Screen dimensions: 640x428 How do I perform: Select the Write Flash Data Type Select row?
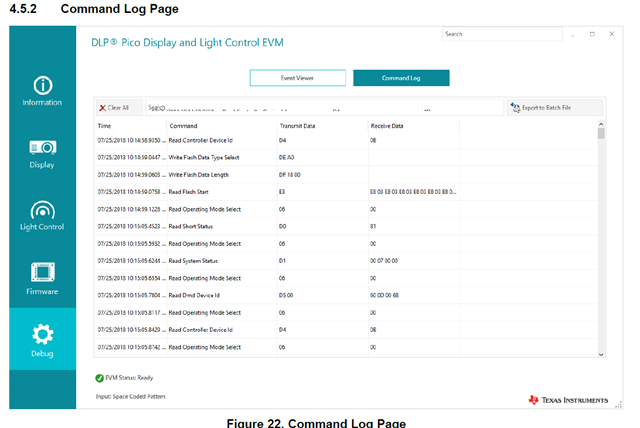pos(347,157)
